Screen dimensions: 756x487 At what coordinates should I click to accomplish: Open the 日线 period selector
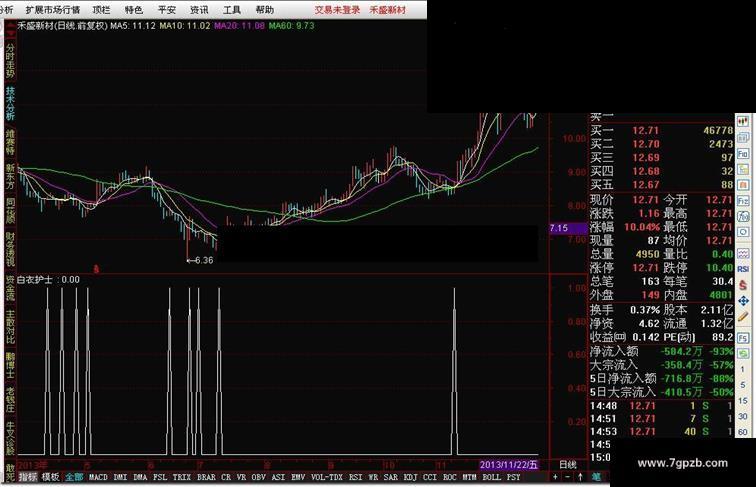[567, 465]
